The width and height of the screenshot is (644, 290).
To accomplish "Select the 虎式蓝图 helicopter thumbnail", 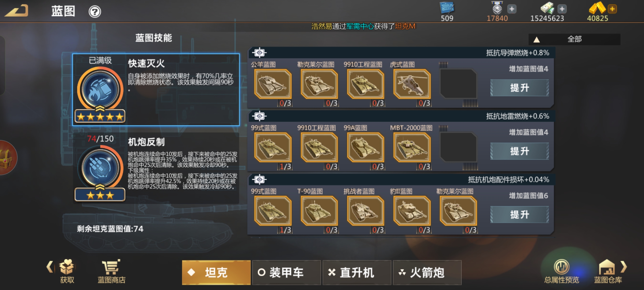I will (x=412, y=84).
